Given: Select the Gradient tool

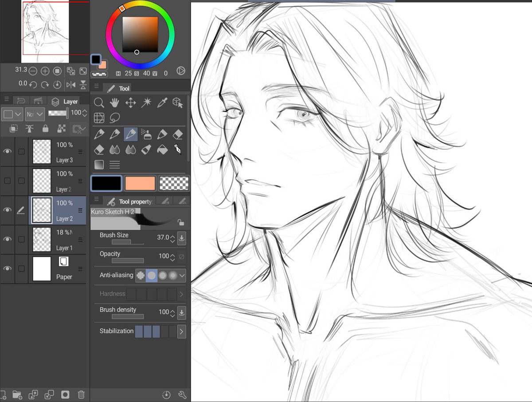Looking at the screenshot, I should pos(99,165).
